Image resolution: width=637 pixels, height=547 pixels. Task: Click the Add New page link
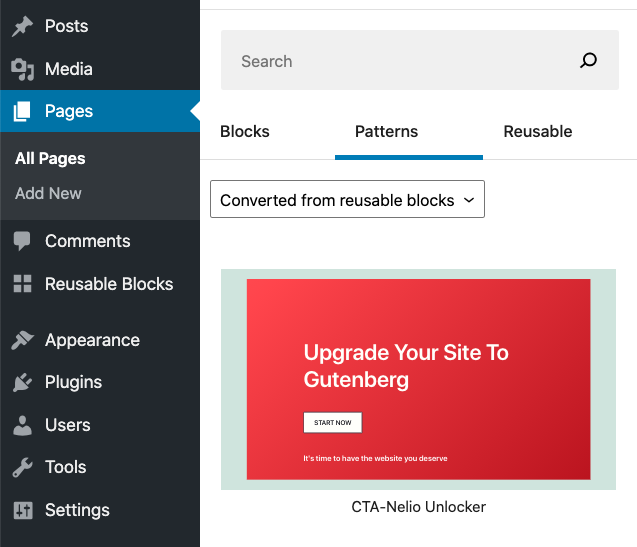pyautogui.click(x=48, y=193)
